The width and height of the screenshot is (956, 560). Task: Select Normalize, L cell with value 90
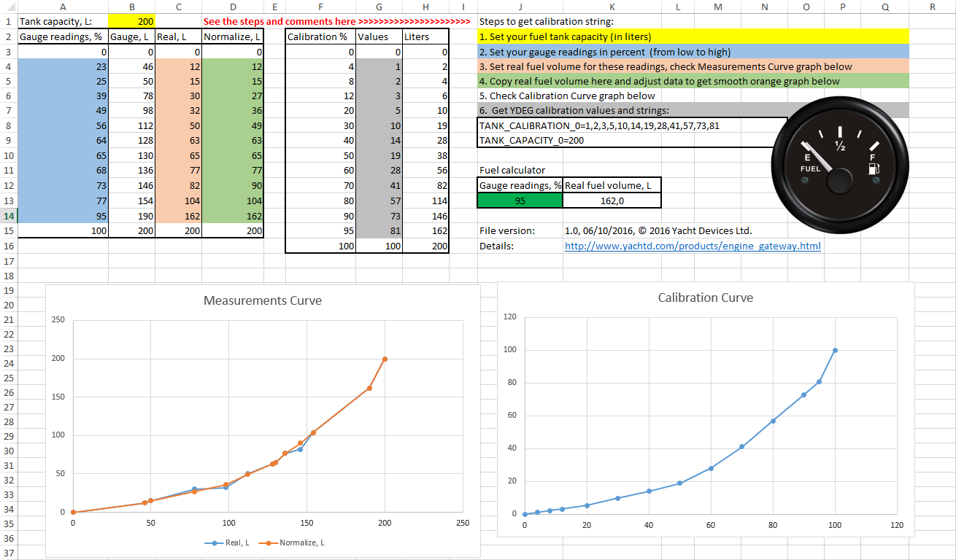232,186
